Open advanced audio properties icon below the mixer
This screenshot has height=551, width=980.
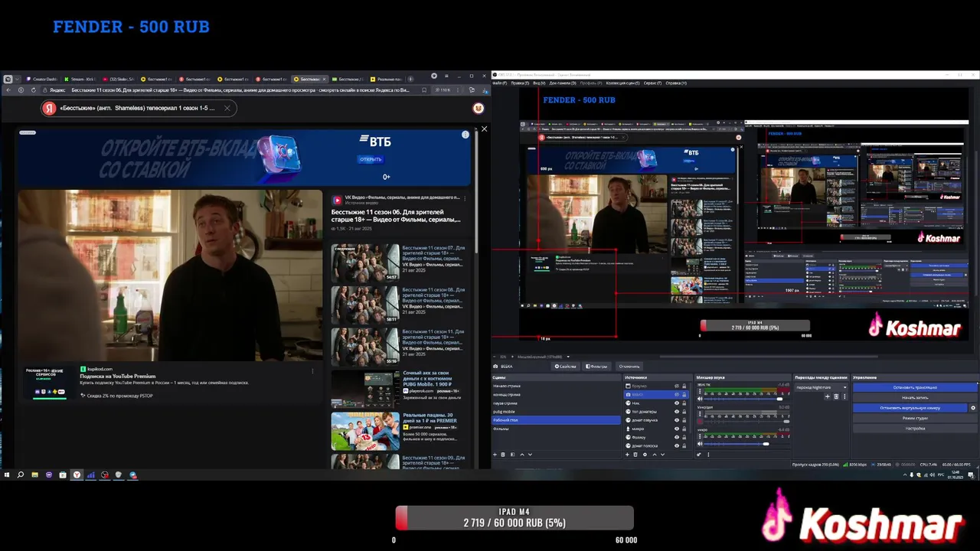pyautogui.click(x=698, y=455)
